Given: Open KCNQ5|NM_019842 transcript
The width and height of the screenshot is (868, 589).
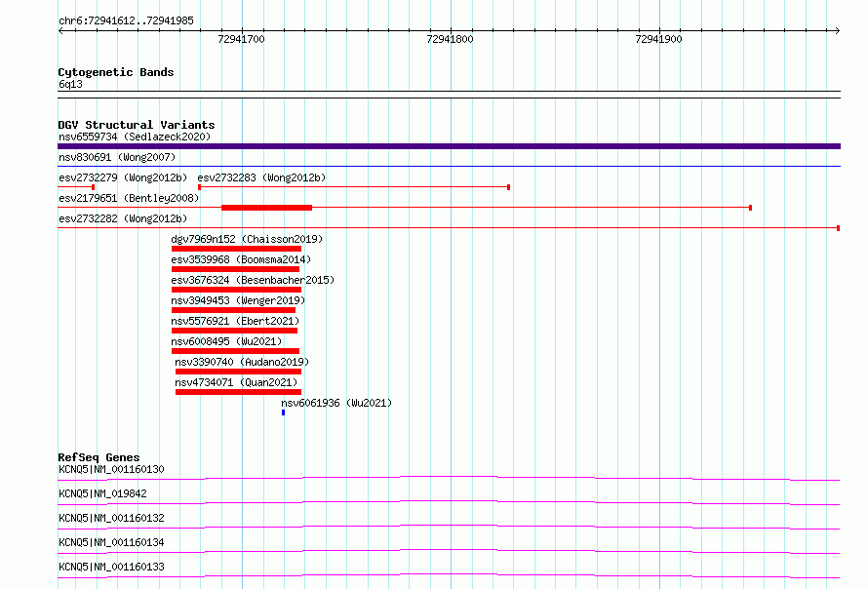Looking at the screenshot, I should coord(102,493).
